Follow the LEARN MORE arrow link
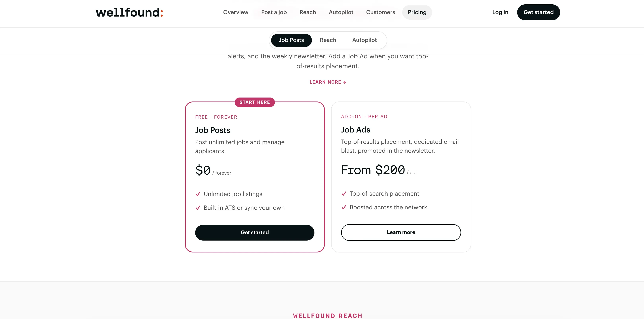Viewport: 644px width, 319px height. point(328,82)
